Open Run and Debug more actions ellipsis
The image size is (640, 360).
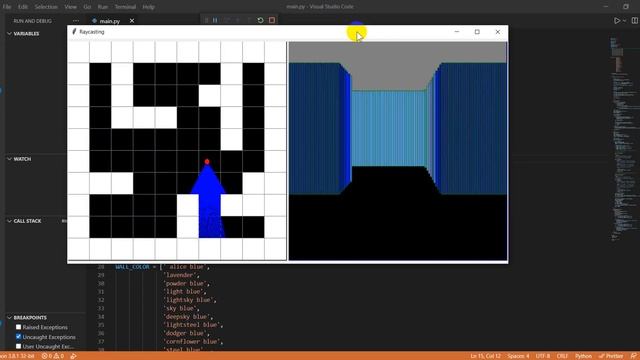click(76, 21)
